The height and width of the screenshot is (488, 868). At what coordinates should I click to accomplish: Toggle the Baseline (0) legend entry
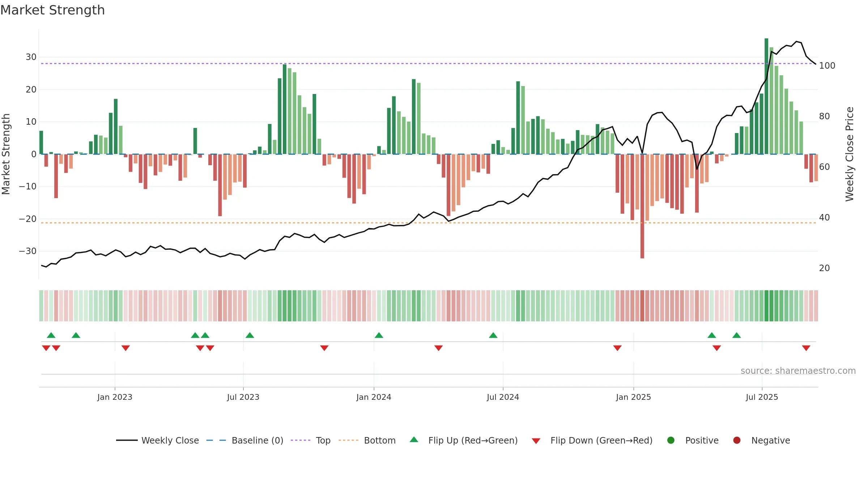click(x=245, y=440)
